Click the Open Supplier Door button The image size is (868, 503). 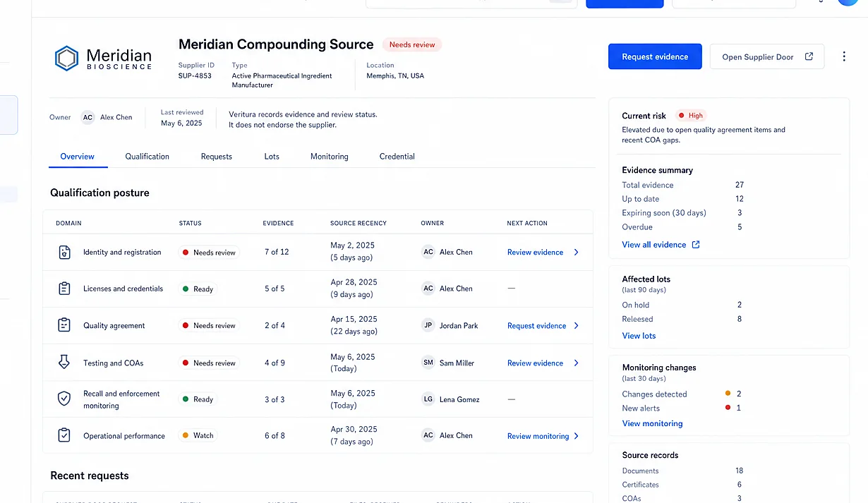click(x=767, y=56)
